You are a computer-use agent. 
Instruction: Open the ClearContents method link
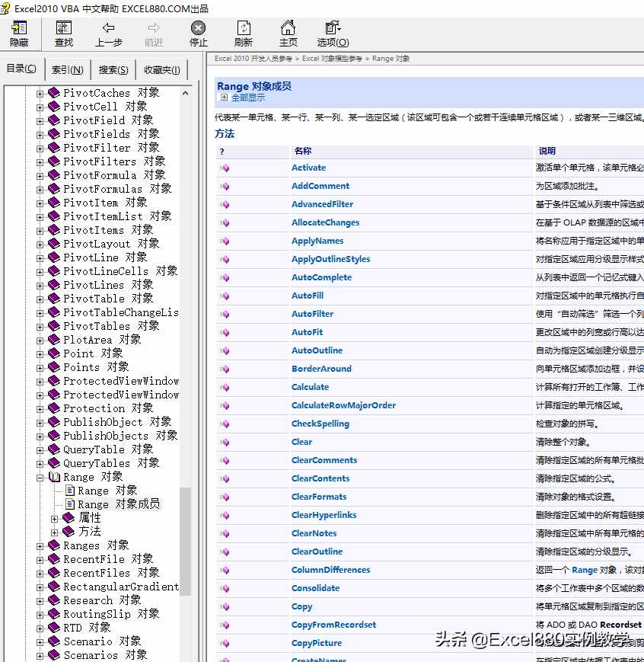coord(320,478)
